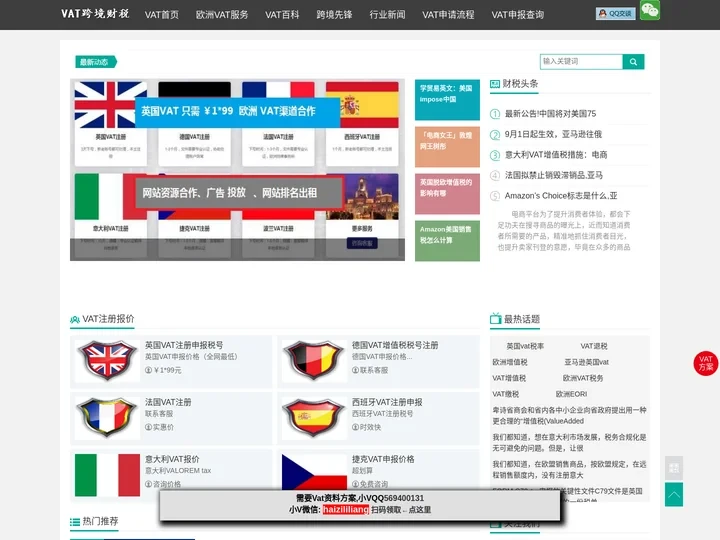This screenshot has width=720, height=540.
Task: Click the teal back-to-top arrow button
Action: (x=674, y=495)
